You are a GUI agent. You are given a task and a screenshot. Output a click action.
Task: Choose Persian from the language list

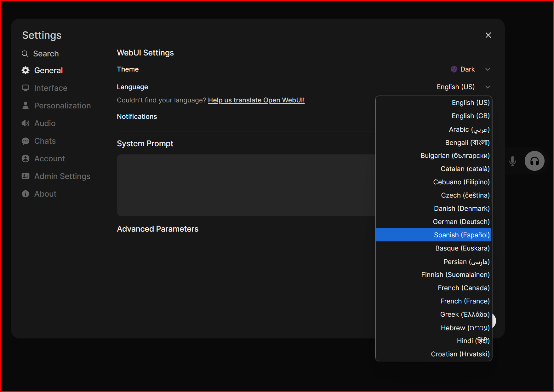[x=433, y=262]
